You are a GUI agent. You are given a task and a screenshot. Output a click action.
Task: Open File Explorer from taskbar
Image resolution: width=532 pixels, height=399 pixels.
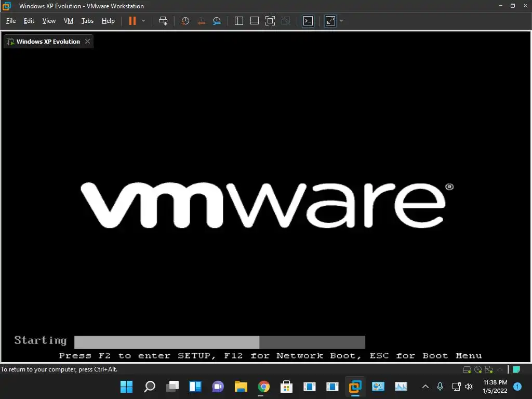(241, 387)
